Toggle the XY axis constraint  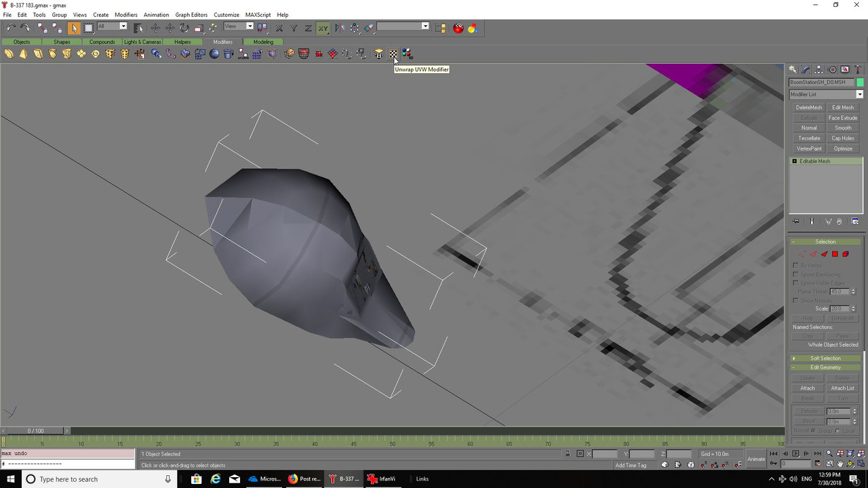323,28
